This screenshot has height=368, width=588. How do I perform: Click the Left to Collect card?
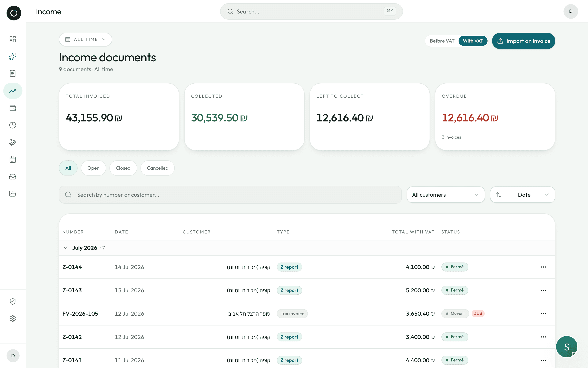[x=370, y=117]
